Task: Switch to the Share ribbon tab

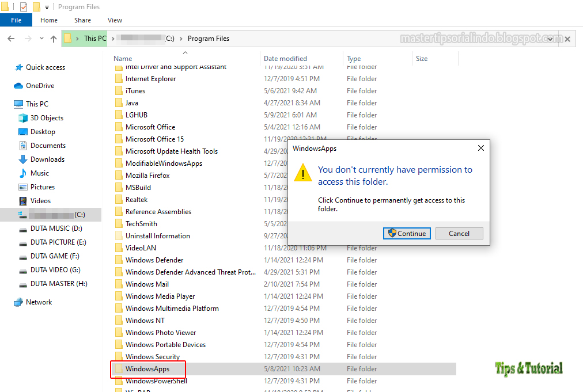Action: [82, 20]
